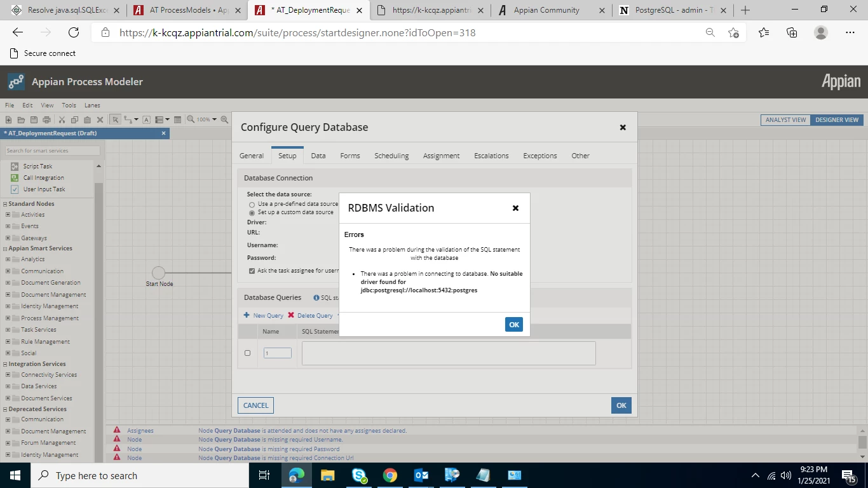Toggle Ask the task assignee checkbox

(x=252, y=271)
